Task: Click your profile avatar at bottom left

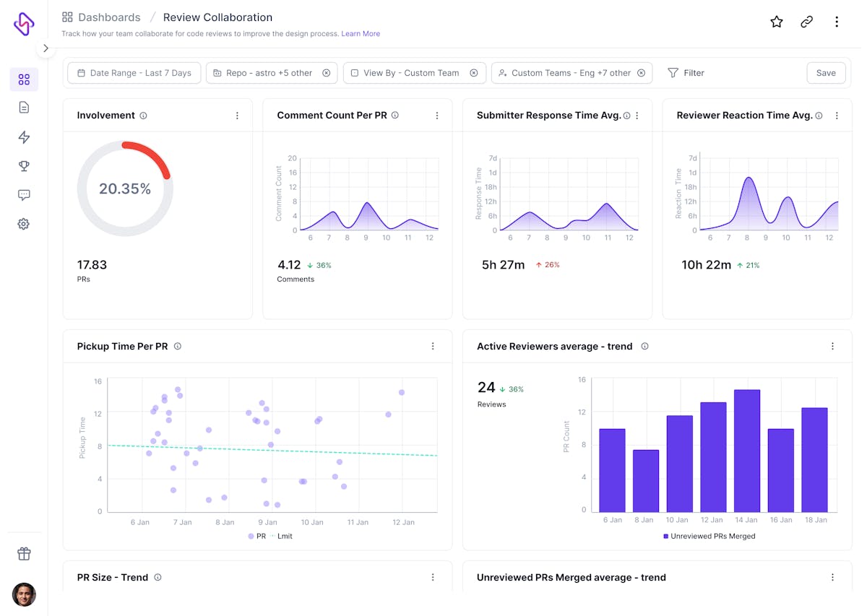Action: click(x=24, y=594)
